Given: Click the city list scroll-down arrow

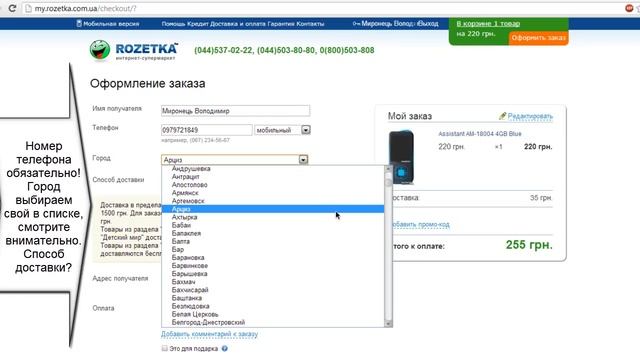Looking at the screenshot, I should point(388,324).
